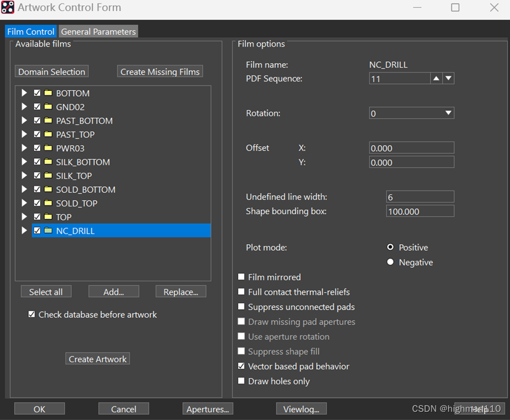Click the Apertures... button

208,409
